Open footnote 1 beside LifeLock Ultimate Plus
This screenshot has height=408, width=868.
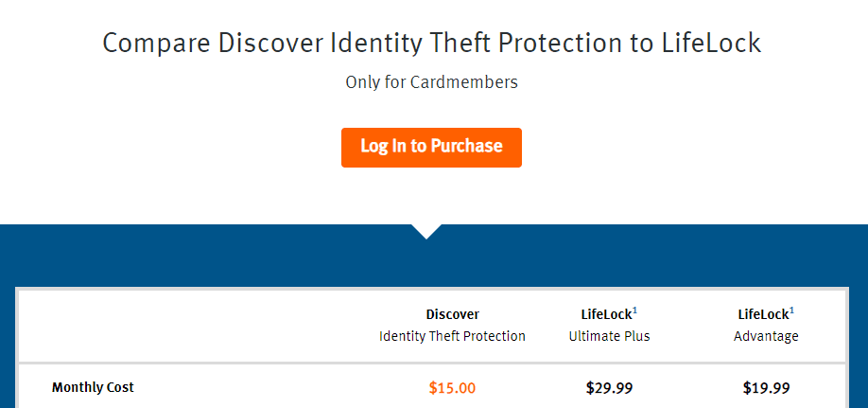[x=635, y=311]
